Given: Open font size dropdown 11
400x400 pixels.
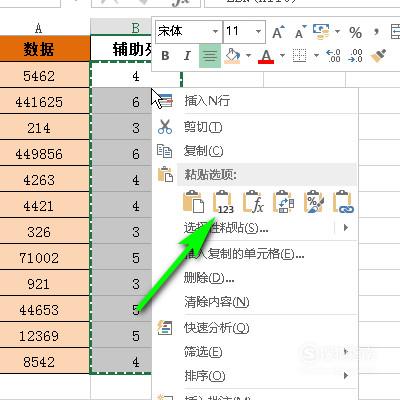Looking at the screenshot, I should 258,32.
